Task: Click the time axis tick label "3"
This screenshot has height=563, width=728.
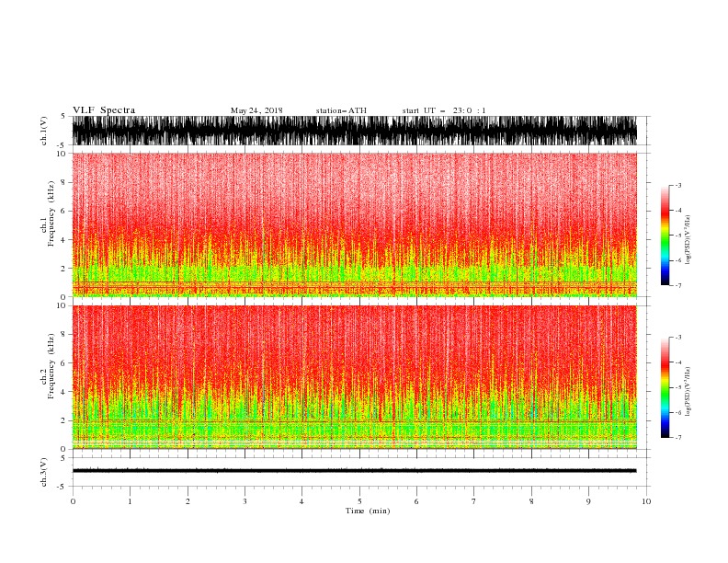Action: coord(245,501)
